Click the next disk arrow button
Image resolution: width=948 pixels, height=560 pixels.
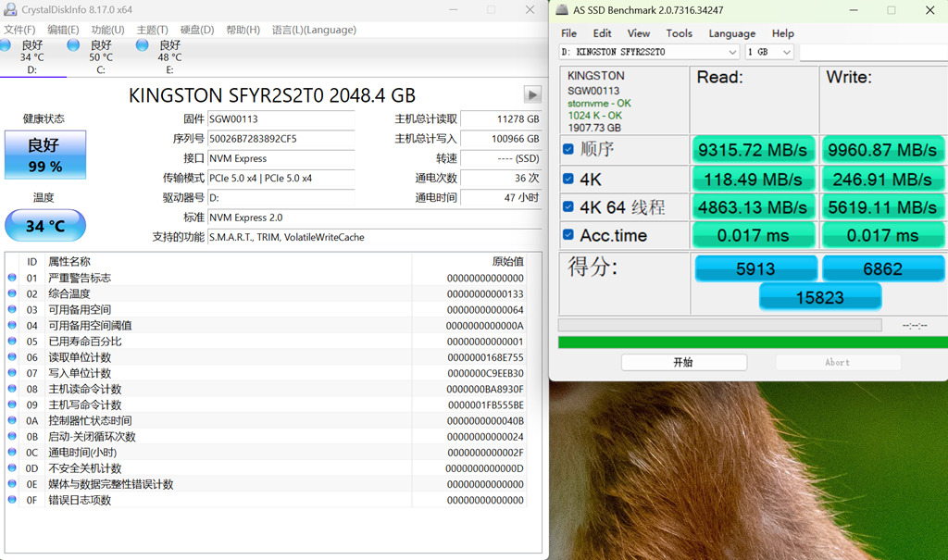click(x=532, y=94)
